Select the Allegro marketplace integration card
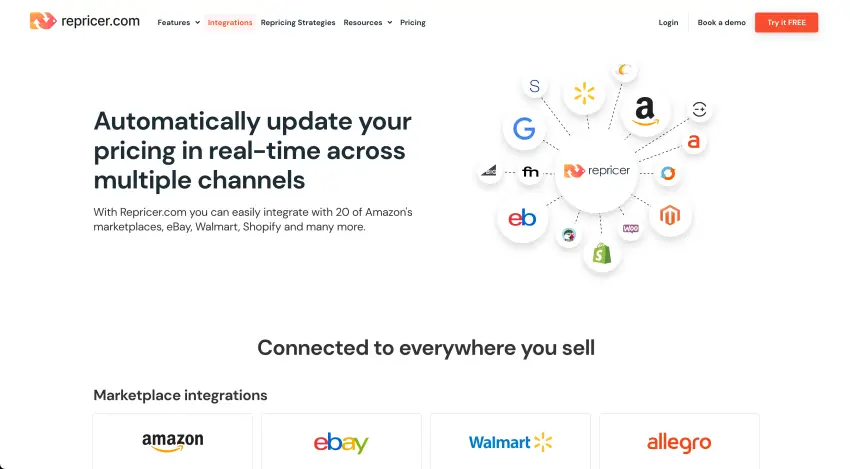This screenshot has height=469, width=850. pyautogui.click(x=679, y=441)
